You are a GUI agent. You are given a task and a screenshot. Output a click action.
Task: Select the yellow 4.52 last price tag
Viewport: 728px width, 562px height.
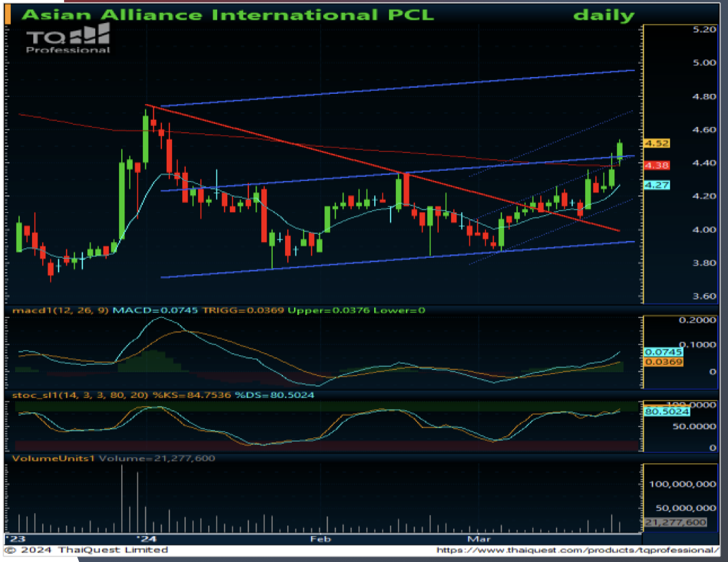click(x=657, y=144)
